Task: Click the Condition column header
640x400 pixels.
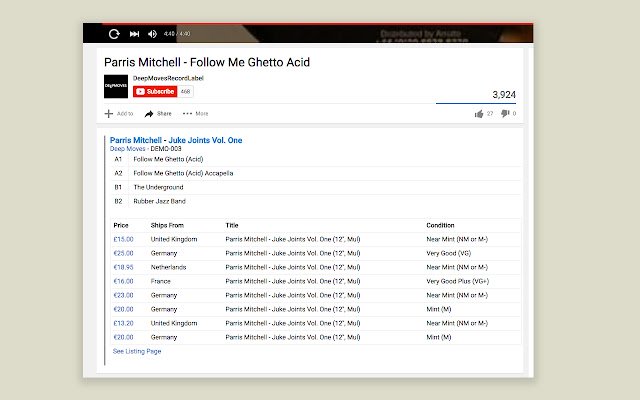Action: (440, 225)
